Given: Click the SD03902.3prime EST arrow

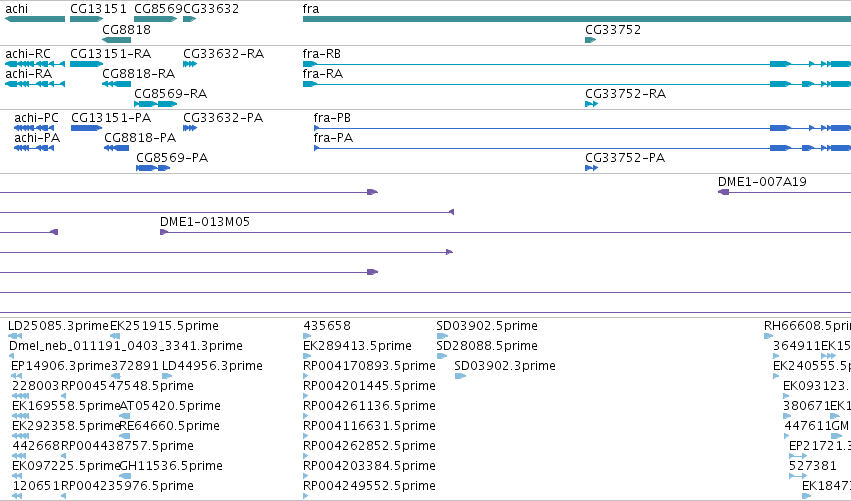Looking at the screenshot, I should [460, 376].
